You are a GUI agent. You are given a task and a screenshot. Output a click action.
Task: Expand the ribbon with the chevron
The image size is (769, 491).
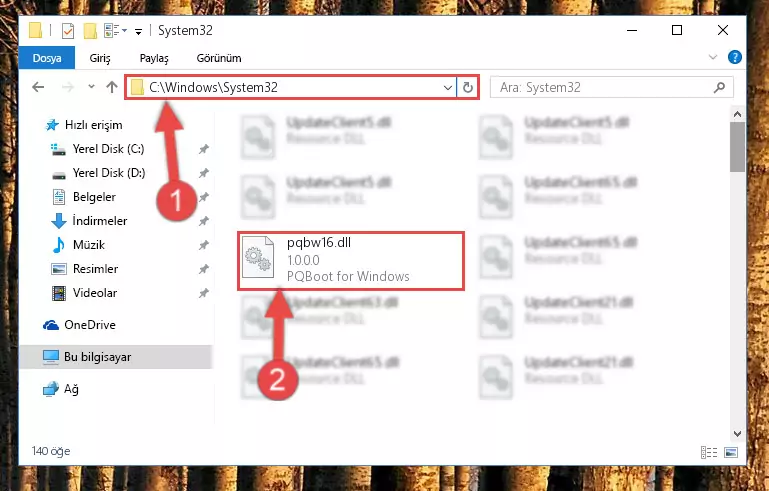pos(713,57)
